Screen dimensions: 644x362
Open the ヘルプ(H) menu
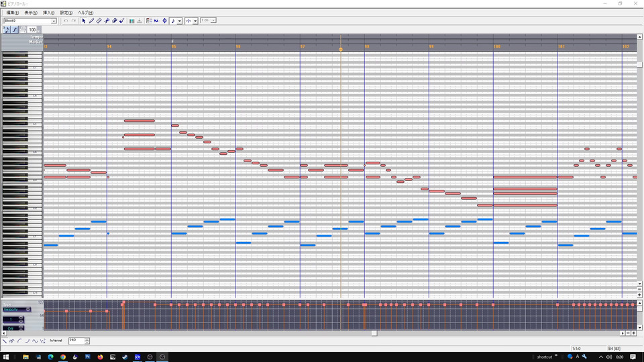(85, 13)
